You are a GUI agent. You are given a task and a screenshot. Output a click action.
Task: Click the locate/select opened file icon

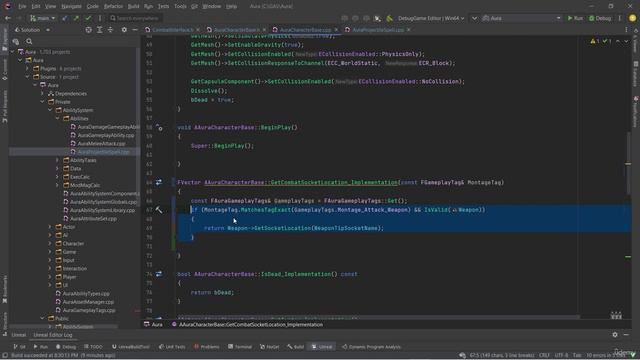89,30
